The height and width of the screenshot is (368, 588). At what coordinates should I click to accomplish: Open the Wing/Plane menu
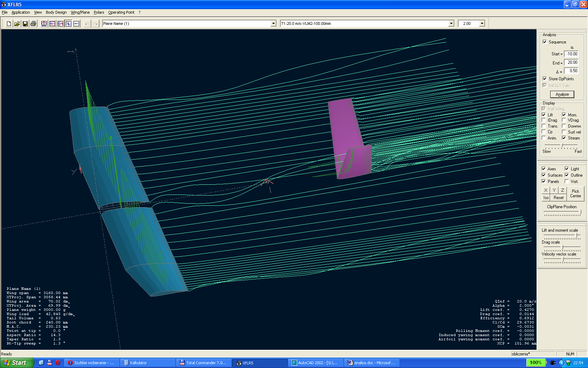[x=80, y=12]
